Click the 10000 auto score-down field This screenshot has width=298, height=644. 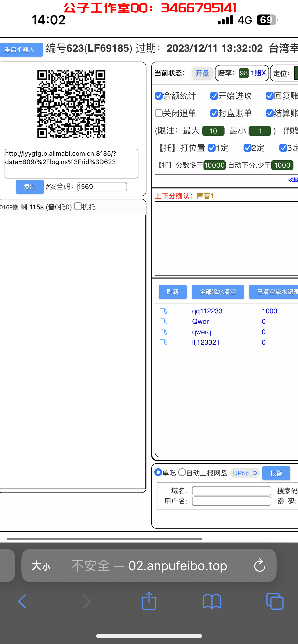[x=214, y=165]
